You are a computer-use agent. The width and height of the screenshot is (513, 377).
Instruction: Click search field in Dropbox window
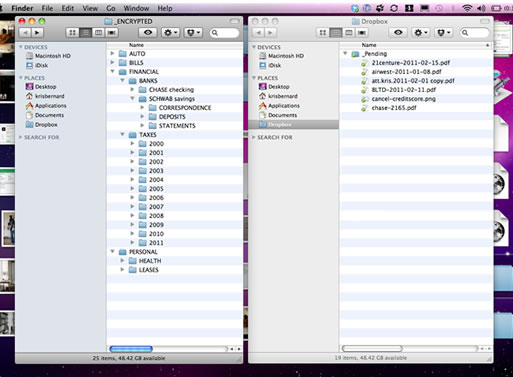tap(474, 32)
